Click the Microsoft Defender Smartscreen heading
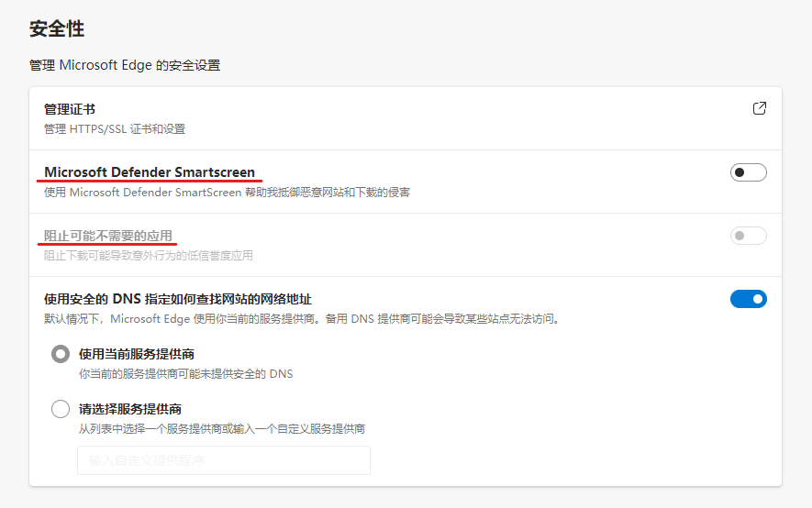The width and height of the screenshot is (812, 508). tap(150, 172)
